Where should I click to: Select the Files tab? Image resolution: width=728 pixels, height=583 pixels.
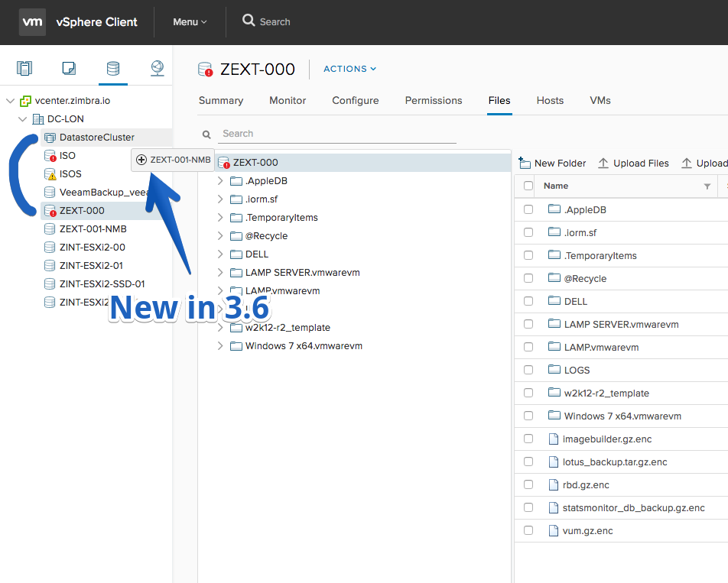point(499,101)
